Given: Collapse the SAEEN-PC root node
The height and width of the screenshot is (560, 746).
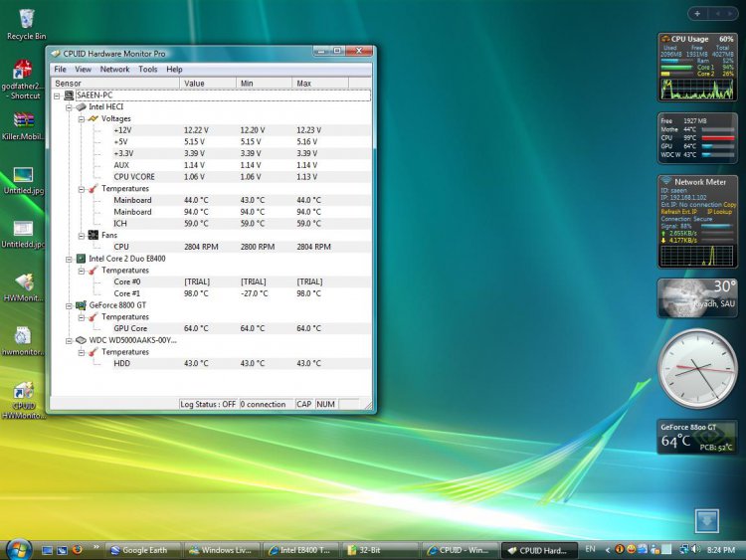Looking at the screenshot, I should tap(57, 95).
